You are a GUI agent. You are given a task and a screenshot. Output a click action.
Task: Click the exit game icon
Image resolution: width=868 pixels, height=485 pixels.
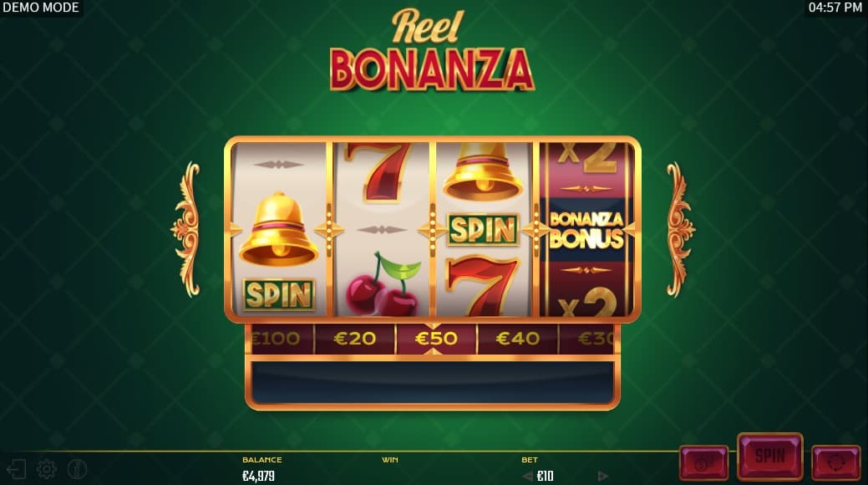point(16,469)
